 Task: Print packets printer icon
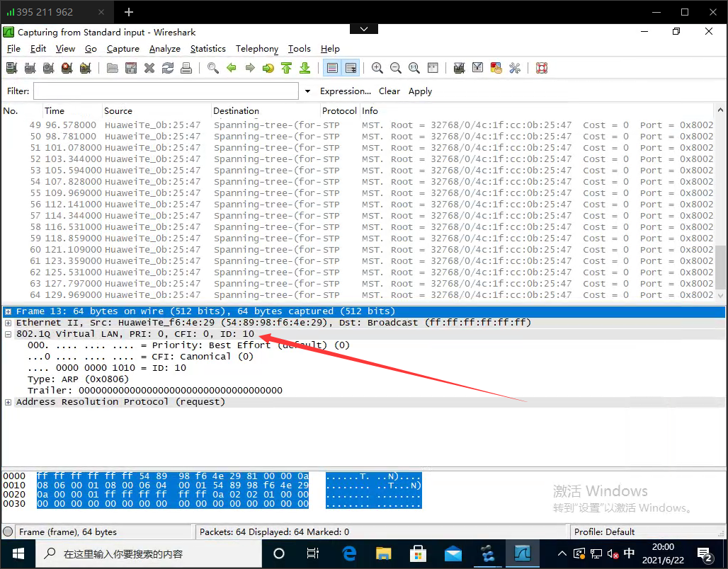[186, 68]
